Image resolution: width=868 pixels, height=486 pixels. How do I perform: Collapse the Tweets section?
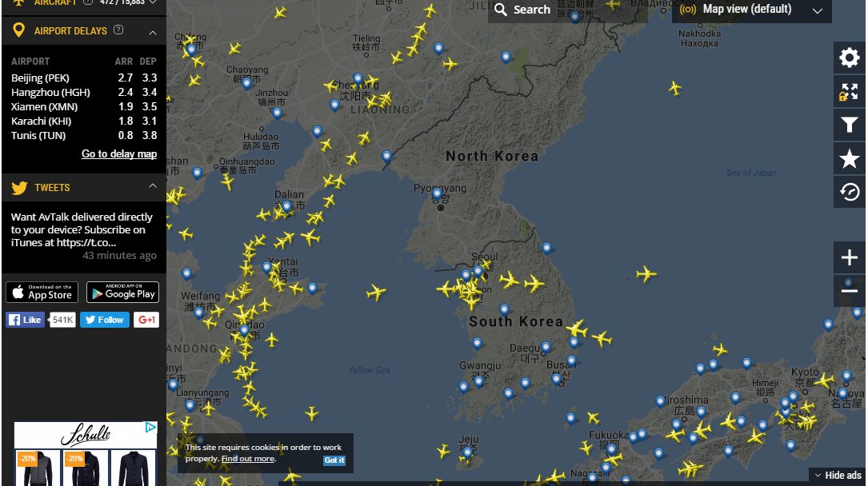[x=153, y=186]
